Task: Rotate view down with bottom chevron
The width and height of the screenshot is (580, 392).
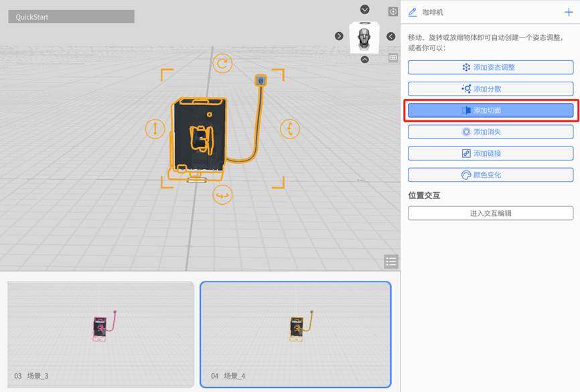Action: [365, 60]
